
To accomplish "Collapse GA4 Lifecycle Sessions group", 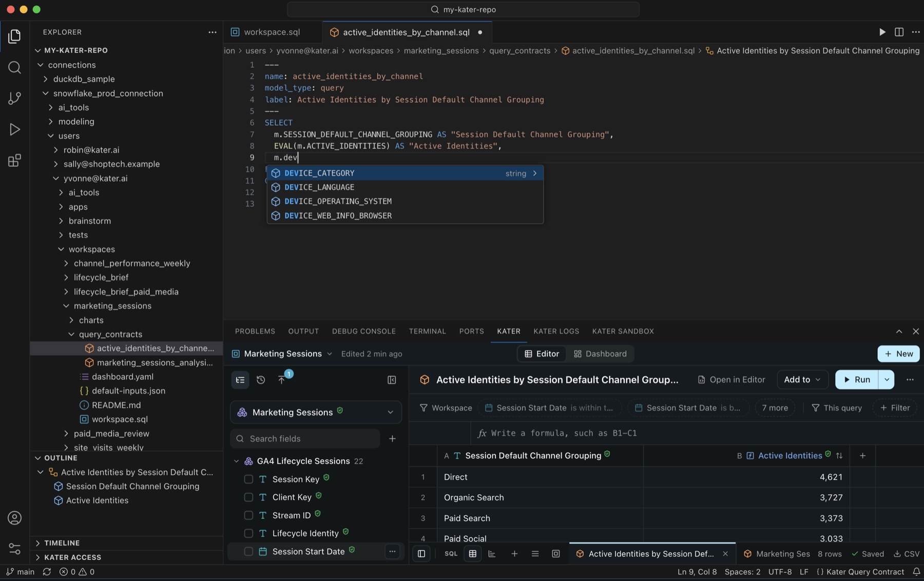I will coord(236,461).
